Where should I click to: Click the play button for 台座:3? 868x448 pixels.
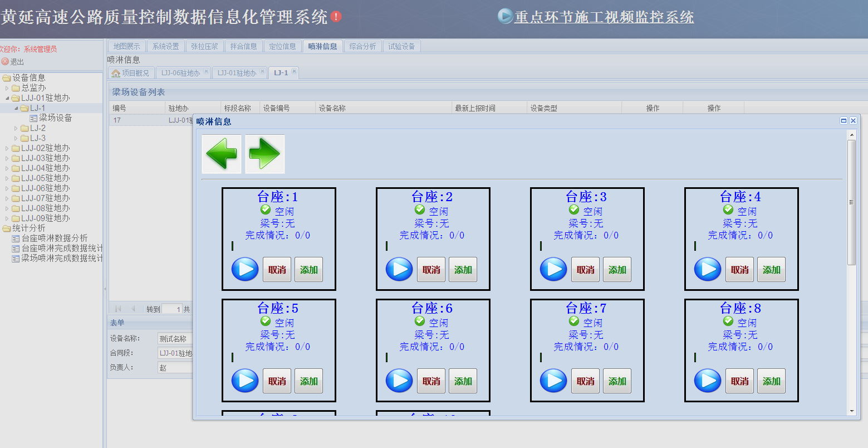tap(553, 269)
